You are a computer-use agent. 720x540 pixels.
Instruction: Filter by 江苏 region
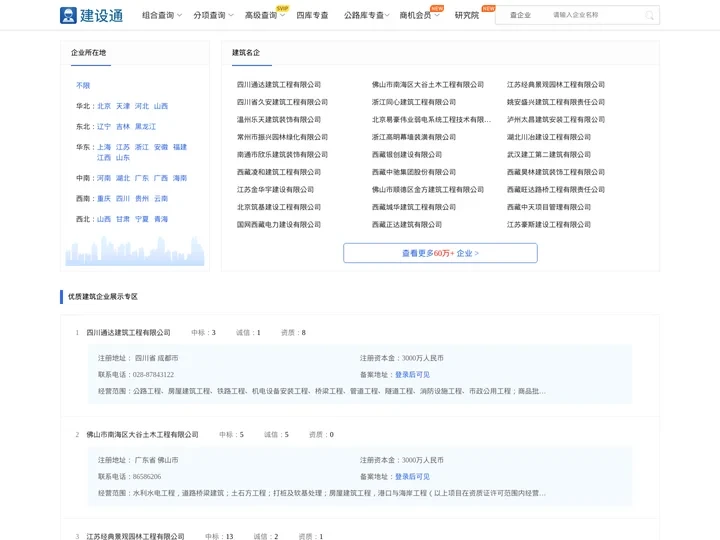[x=123, y=147]
